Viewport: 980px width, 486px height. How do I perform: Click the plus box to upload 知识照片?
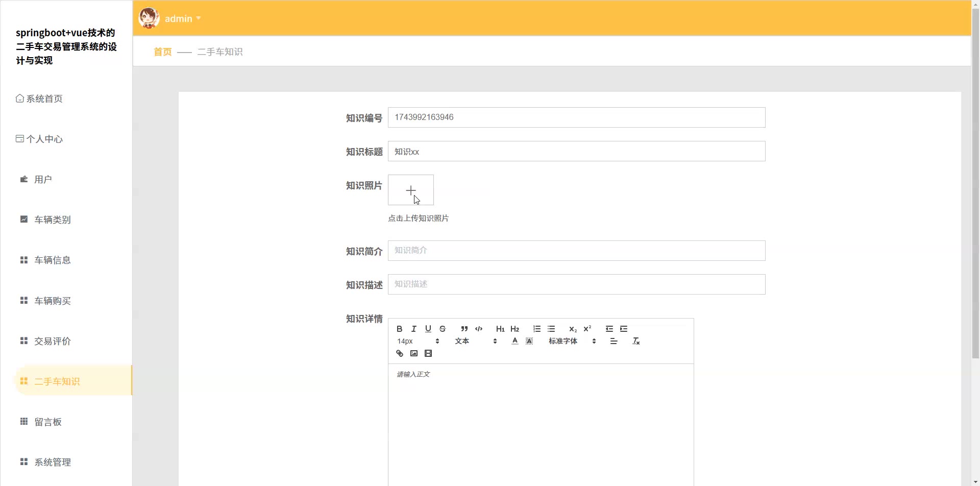(411, 190)
